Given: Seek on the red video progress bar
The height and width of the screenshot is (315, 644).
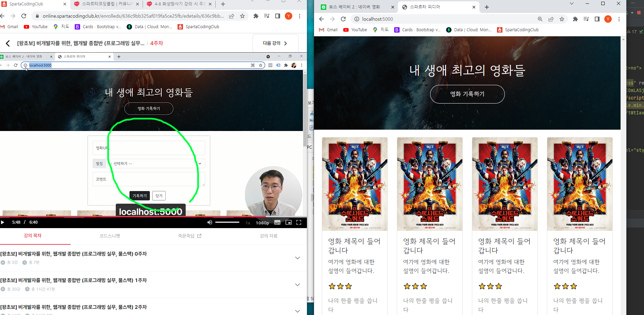Looking at the screenshot, I should coord(153,217).
